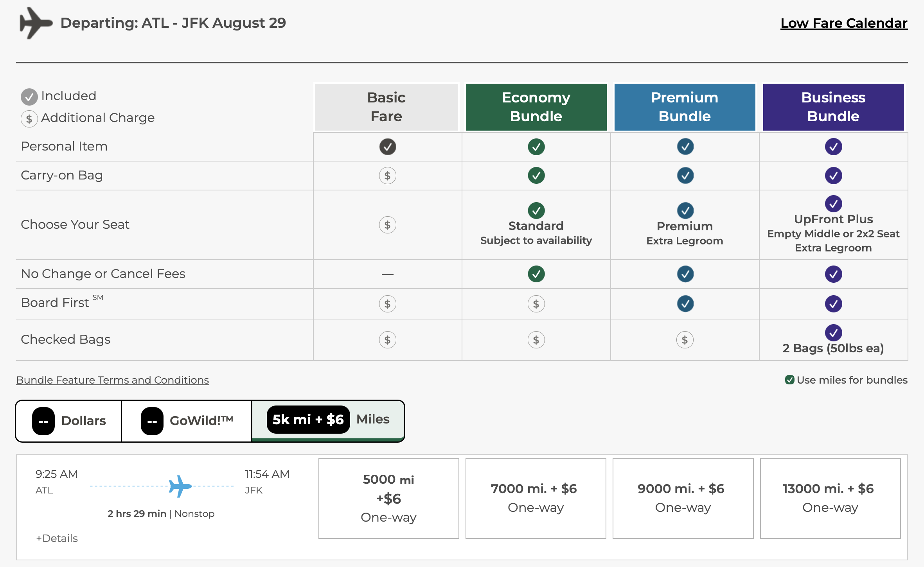Click Economy Bundle Carry-on Bag checkmark

[x=536, y=176]
